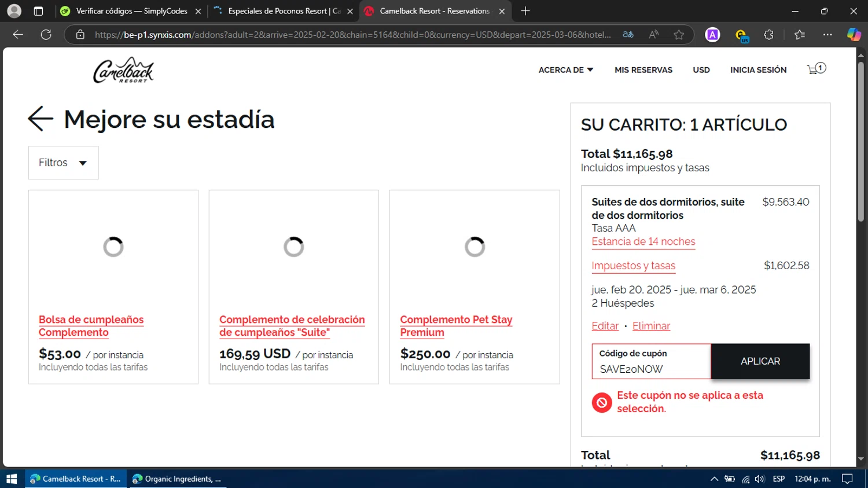Close the SimplyCodes tab

tap(198, 11)
